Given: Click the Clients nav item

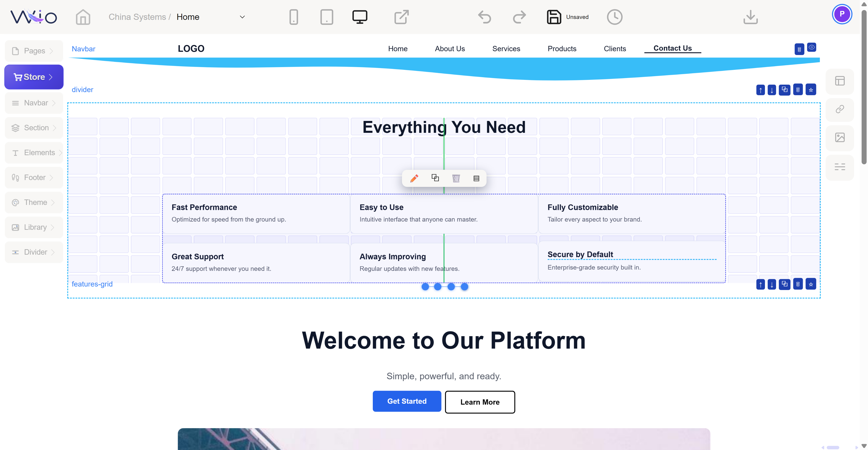Looking at the screenshot, I should pyautogui.click(x=615, y=49).
